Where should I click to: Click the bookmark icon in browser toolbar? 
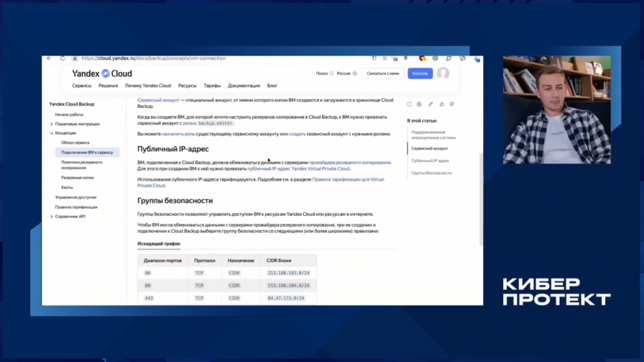click(x=406, y=59)
